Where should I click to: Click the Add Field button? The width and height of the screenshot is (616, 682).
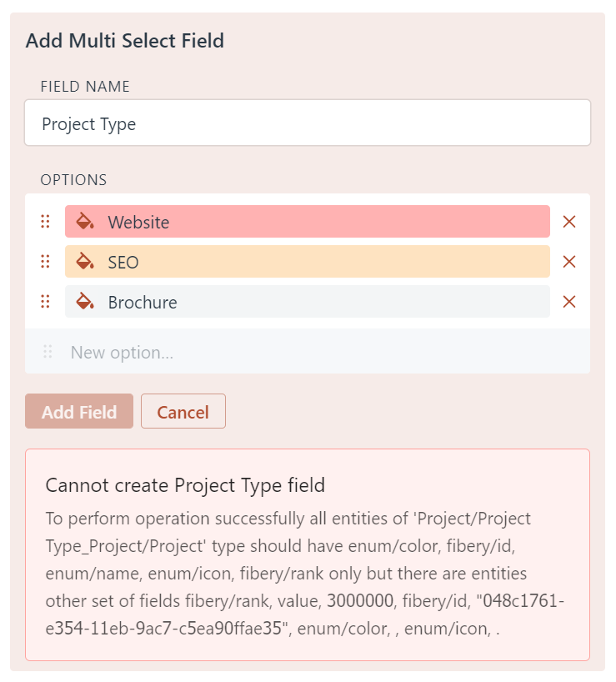coord(79,412)
